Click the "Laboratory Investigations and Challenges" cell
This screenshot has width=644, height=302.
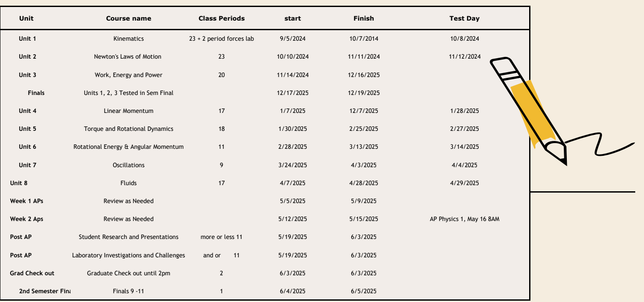[128, 255]
